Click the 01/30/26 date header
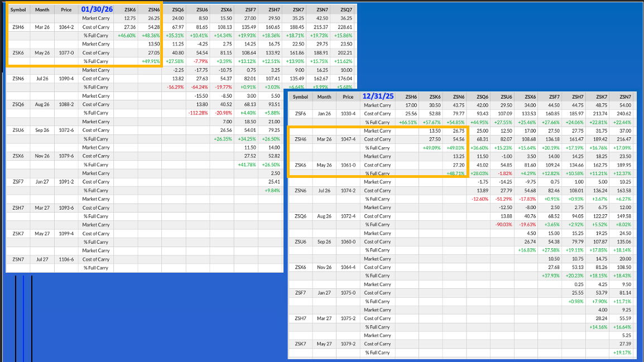This screenshot has width=644, height=362. pyautogui.click(x=97, y=9)
